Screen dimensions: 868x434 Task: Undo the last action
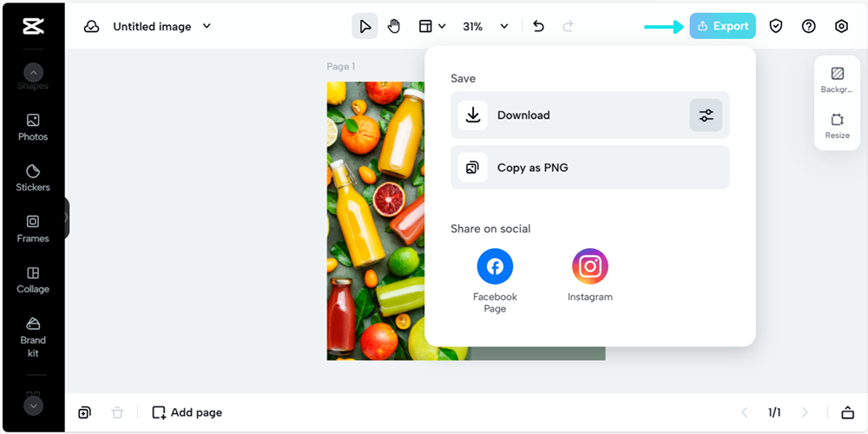pyautogui.click(x=539, y=26)
